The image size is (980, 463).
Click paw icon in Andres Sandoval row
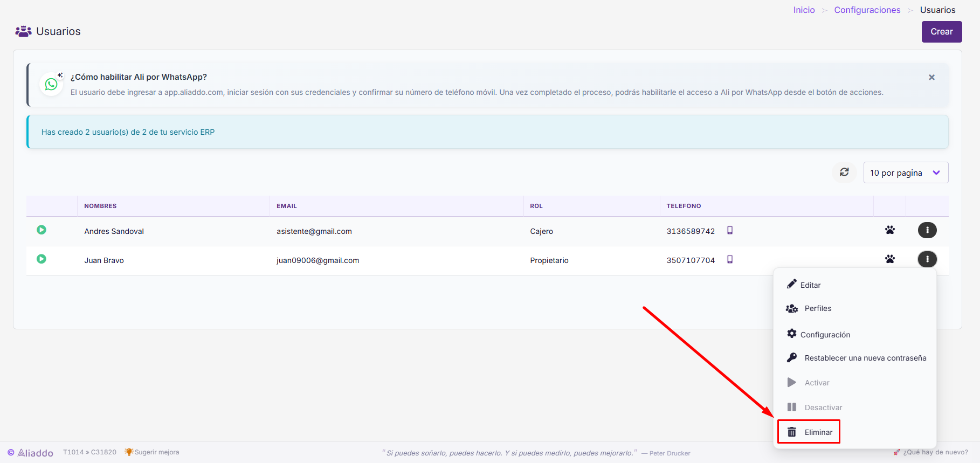click(890, 230)
